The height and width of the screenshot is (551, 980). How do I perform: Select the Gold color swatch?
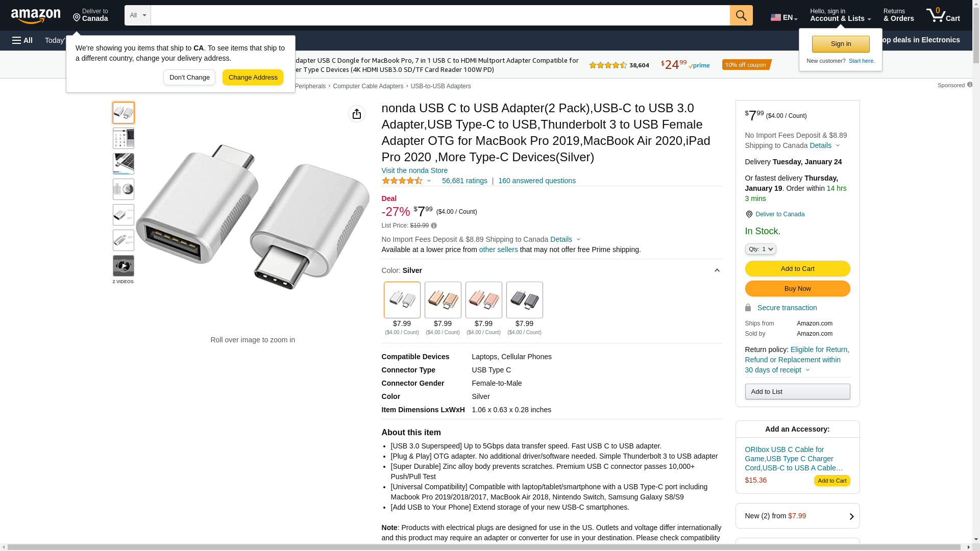coord(443,300)
